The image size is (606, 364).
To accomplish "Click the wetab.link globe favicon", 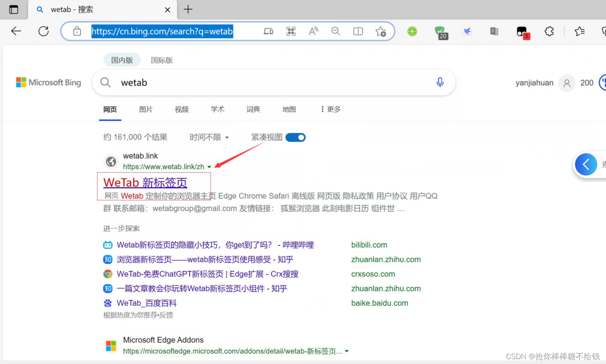I will 111,162.
